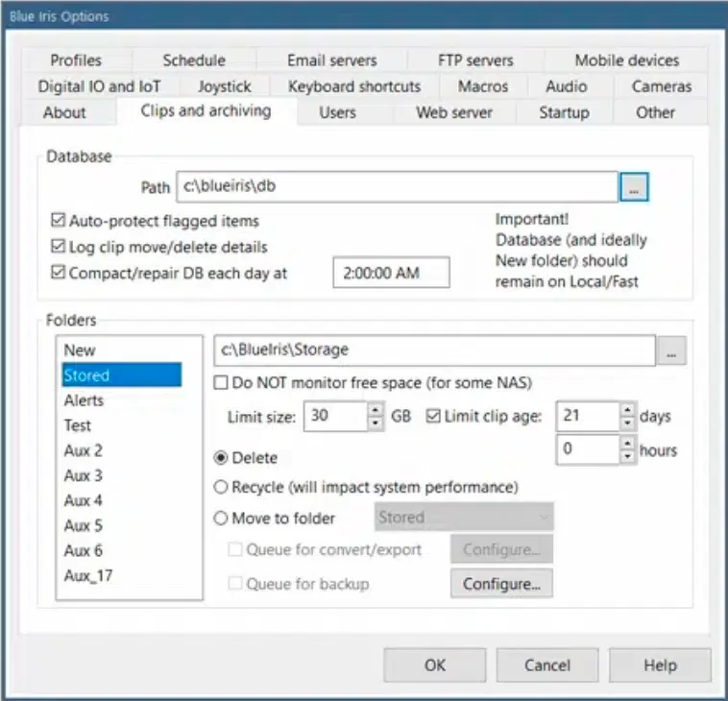Increase limit size with up arrow
Screen dimensions: 728x701
click(x=376, y=410)
